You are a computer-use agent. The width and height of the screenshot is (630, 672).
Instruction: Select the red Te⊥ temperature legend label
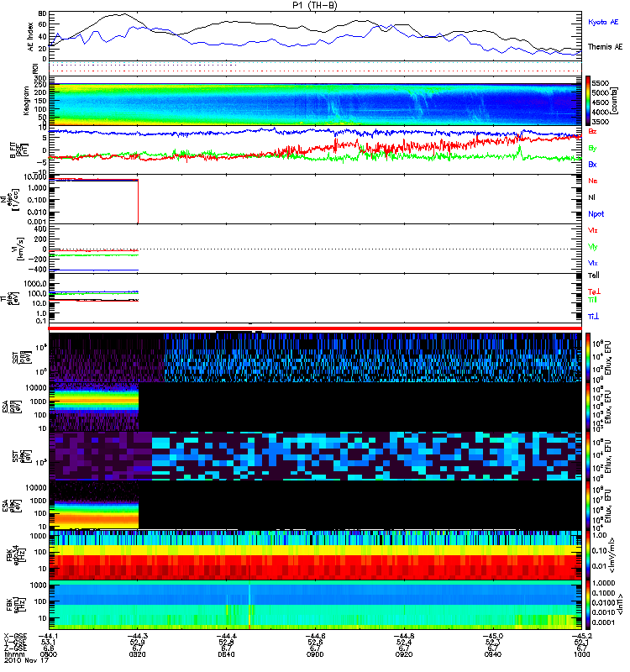pos(594,291)
